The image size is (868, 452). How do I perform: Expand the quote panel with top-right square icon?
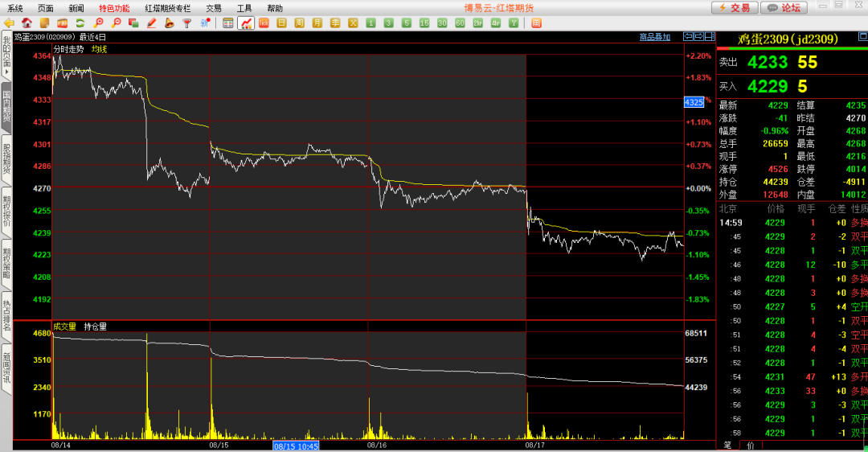709,37
